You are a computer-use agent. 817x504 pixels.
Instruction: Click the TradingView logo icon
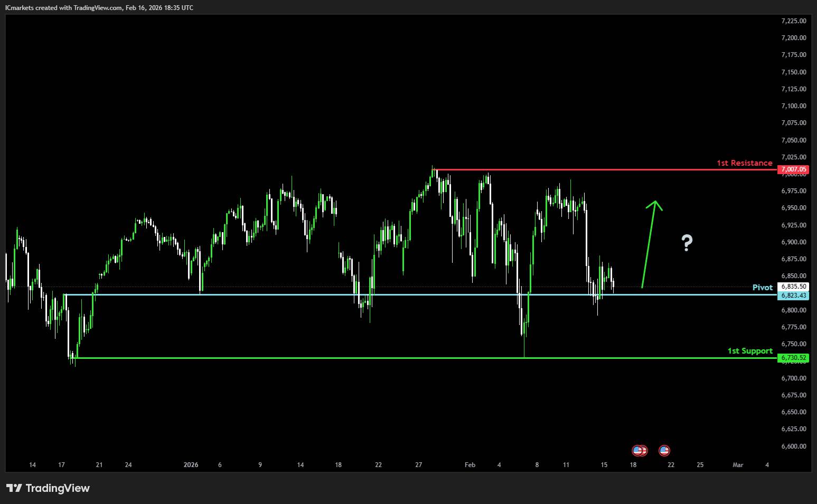(14, 488)
